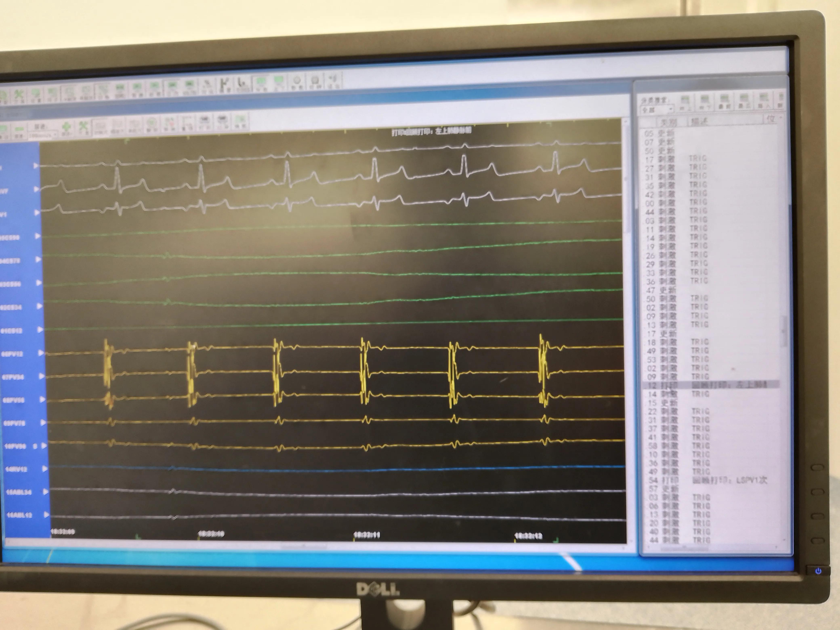Click the description column header in event list

coord(699,122)
